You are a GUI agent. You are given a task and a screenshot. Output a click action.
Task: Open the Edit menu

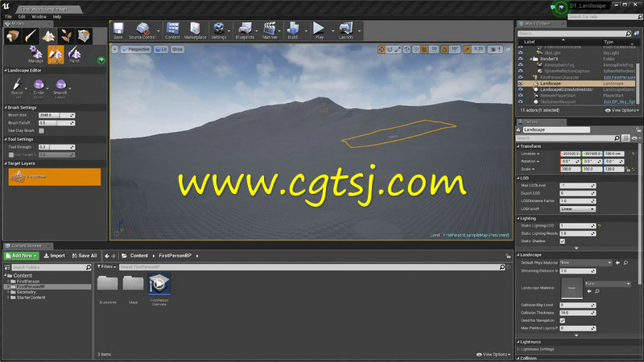coord(22,17)
